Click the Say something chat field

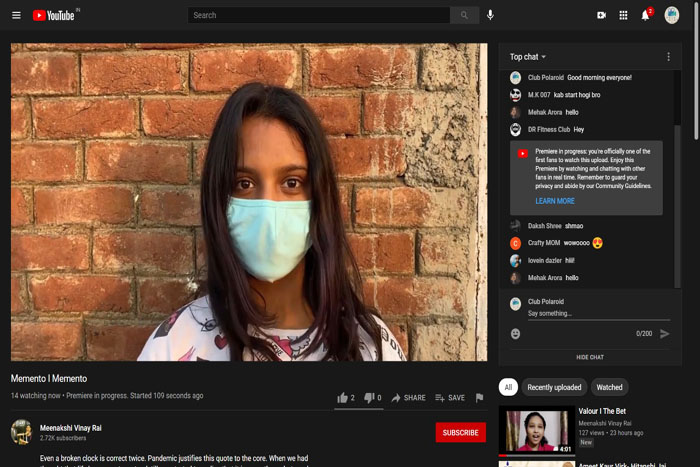[x=599, y=313]
